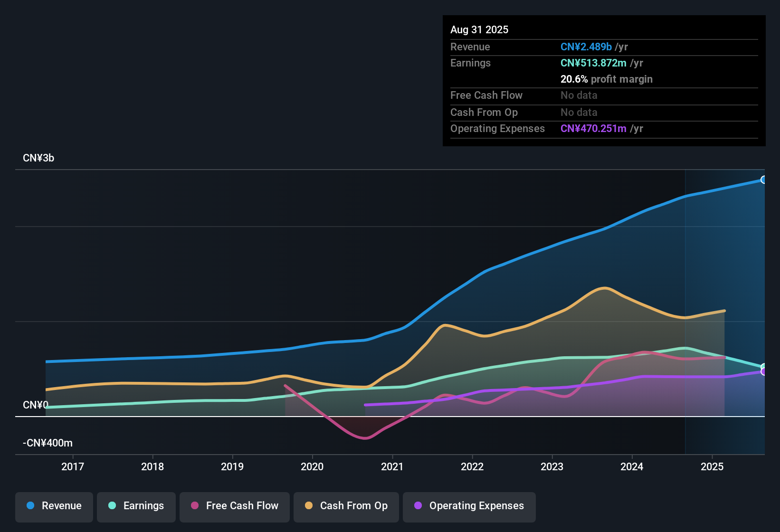
Task: Toggle the Earnings series visibility
Action: 136,506
